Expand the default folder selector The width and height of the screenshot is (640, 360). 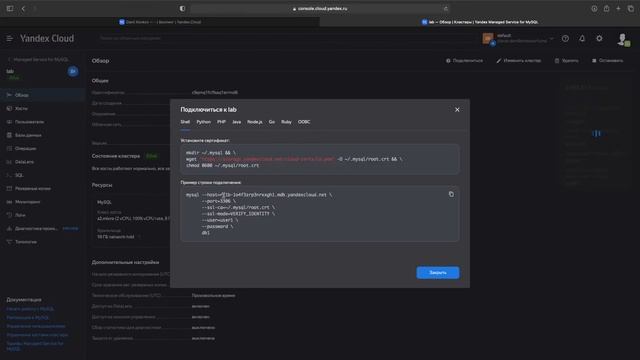tap(518, 38)
